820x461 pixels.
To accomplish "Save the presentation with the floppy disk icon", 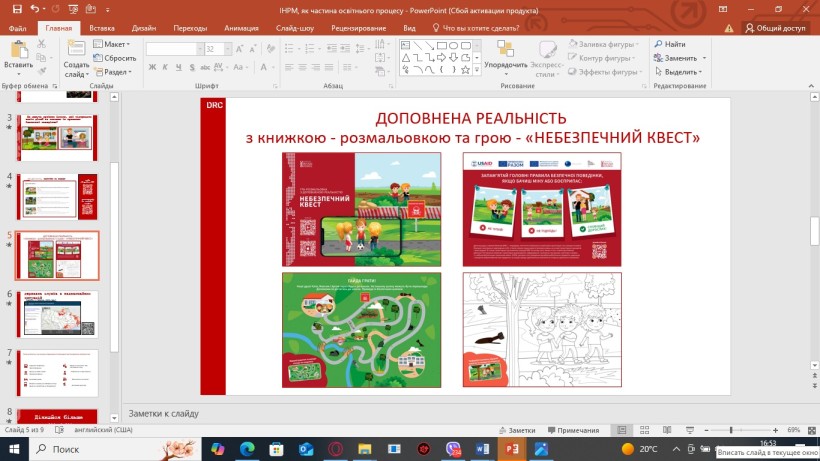I will [x=17, y=9].
